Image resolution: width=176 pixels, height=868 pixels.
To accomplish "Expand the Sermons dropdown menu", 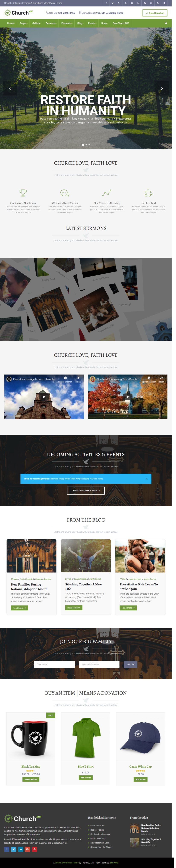I will pos(51,23).
